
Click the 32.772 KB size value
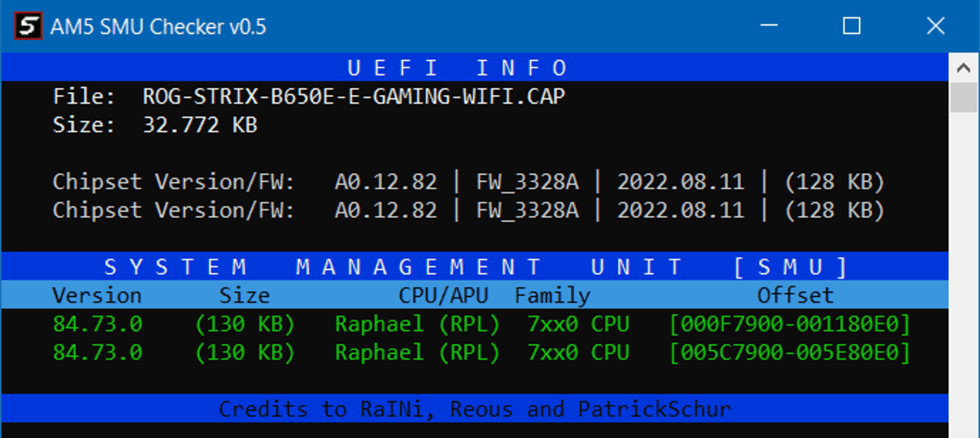click(200, 125)
